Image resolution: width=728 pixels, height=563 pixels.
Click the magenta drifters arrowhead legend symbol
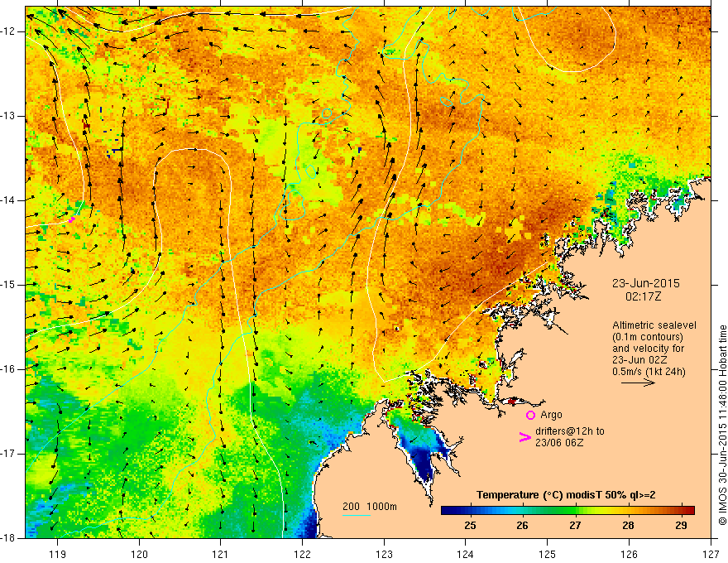tap(524, 437)
